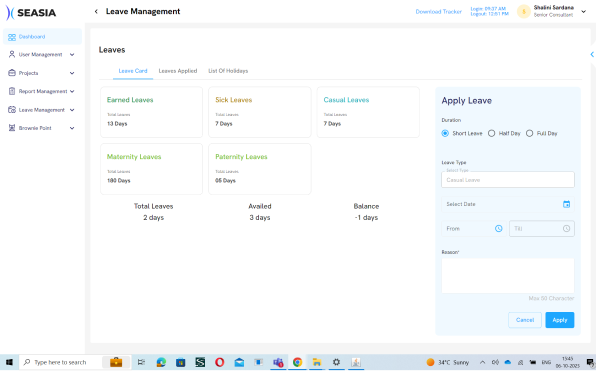Click the Brownie Point icon
Viewport: 596px width, 374px height.
click(x=12, y=128)
